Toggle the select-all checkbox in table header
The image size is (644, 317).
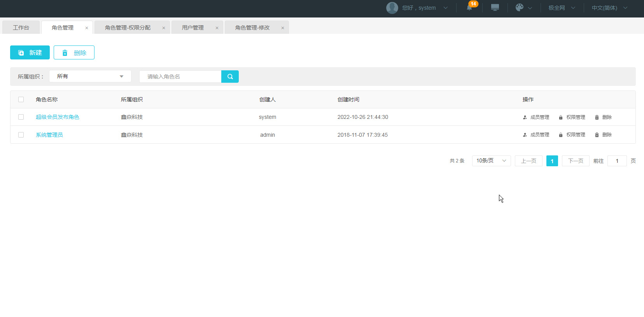[21, 99]
